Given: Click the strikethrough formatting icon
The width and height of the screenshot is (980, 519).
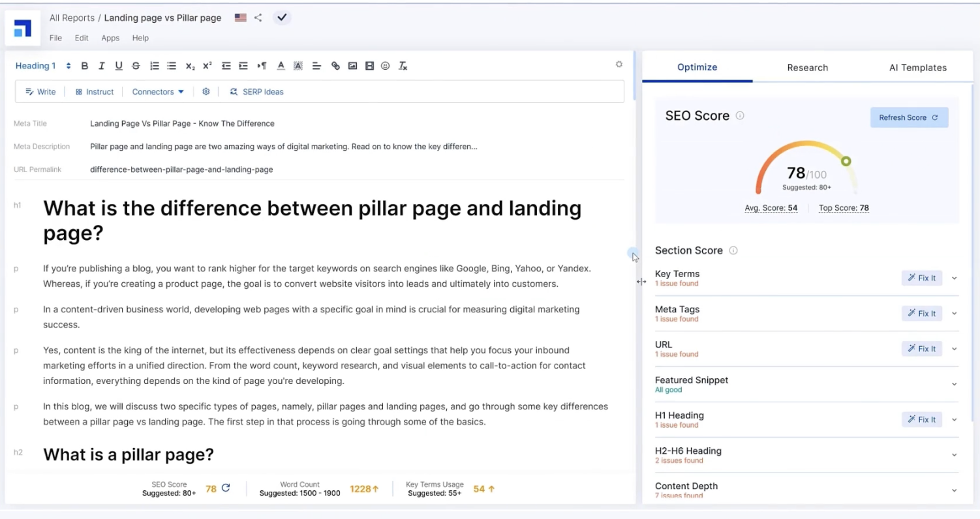Looking at the screenshot, I should 136,66.
